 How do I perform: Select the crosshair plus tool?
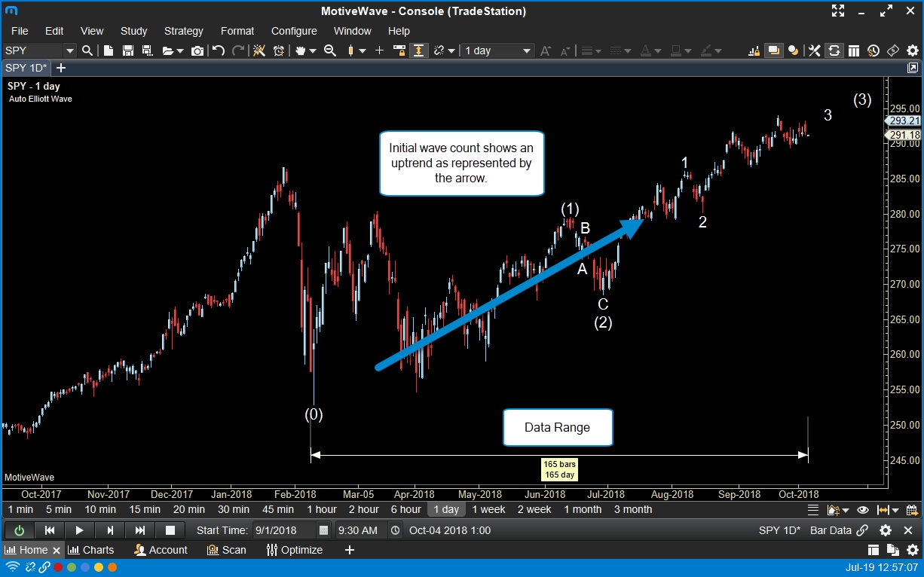coord(379,50)
